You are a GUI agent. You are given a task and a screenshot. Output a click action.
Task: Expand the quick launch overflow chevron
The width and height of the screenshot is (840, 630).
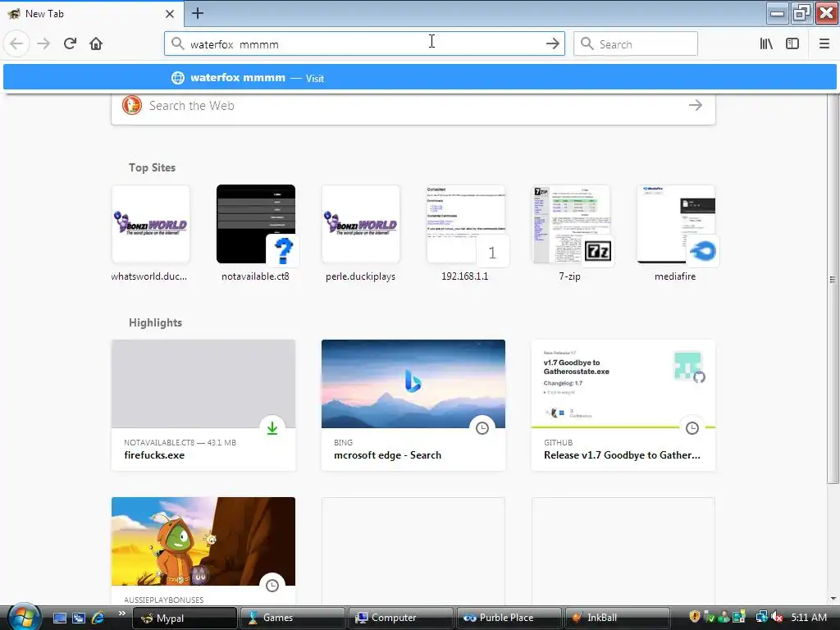tap(121, 614)
